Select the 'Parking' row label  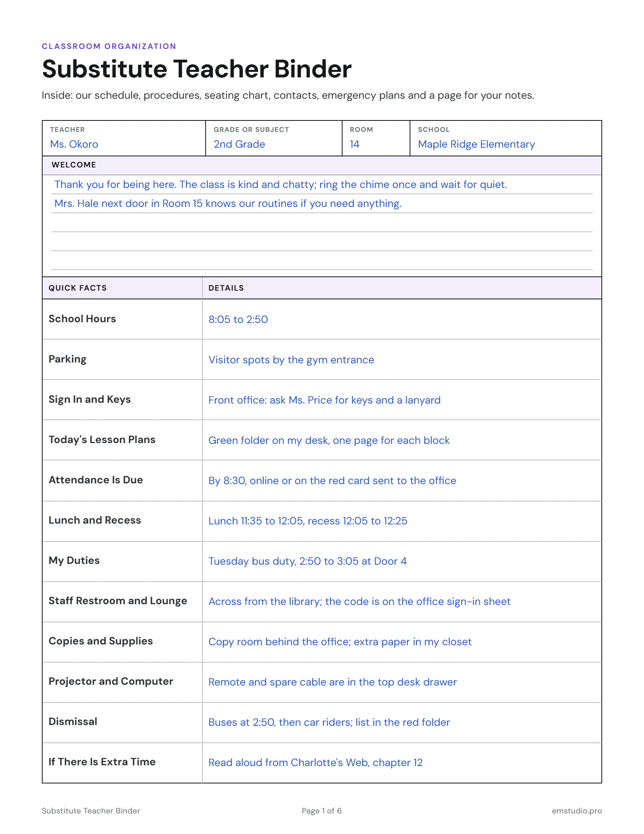67,359
